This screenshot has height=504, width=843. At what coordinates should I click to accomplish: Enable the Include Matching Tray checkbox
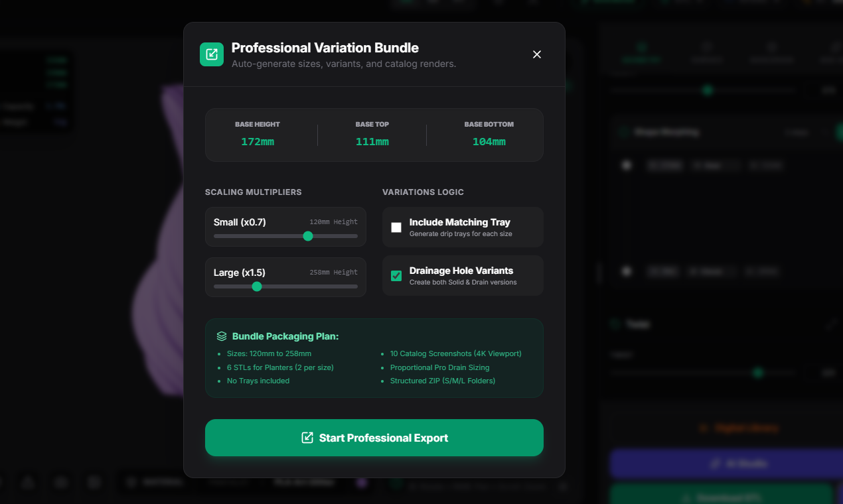[x=396, y=227]
